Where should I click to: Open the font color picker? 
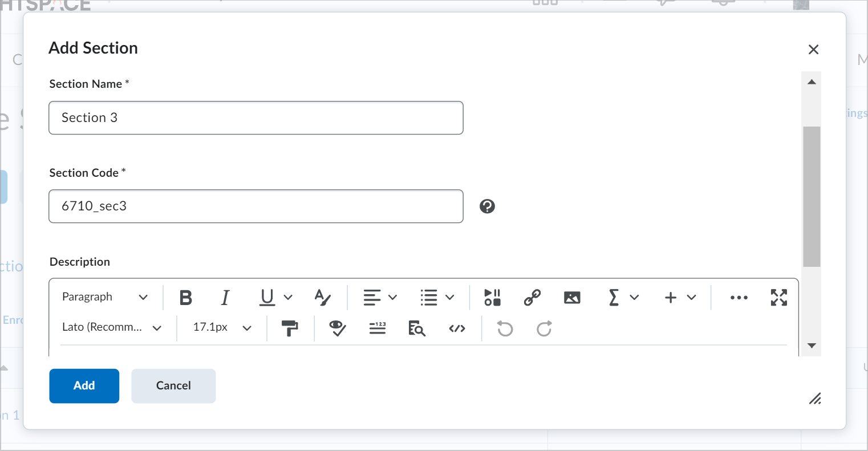(x=322, y=297)
